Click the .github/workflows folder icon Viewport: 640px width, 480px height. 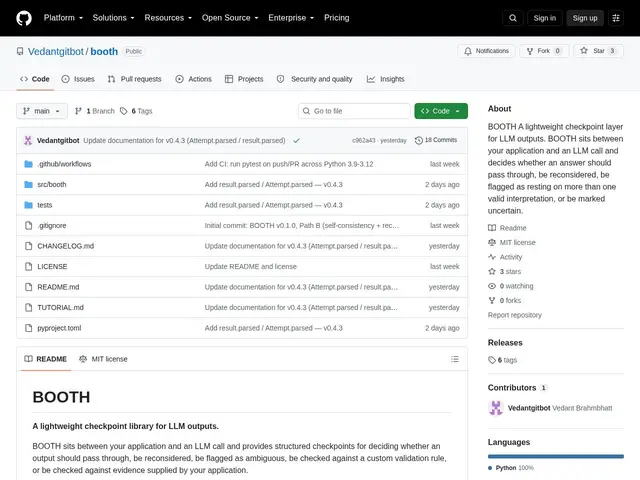(28, 164)
